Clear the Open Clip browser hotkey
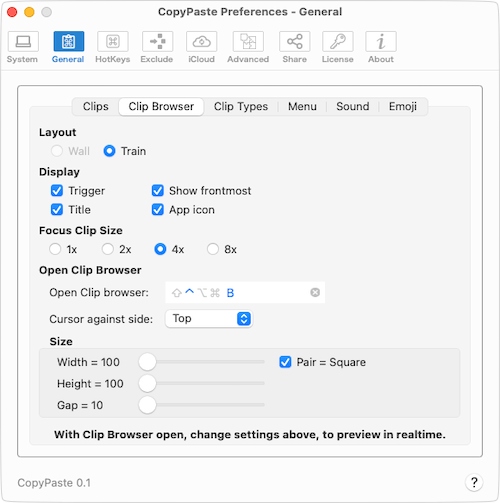 (x=315, y=292)
